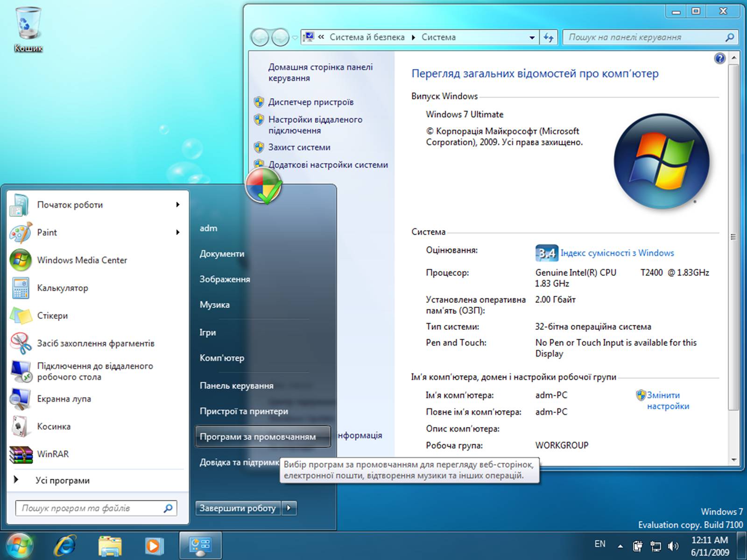Screen dimensions: 747x560
Task: Open Індекс сумісності з Windows link
Action: tap(617, 253)
